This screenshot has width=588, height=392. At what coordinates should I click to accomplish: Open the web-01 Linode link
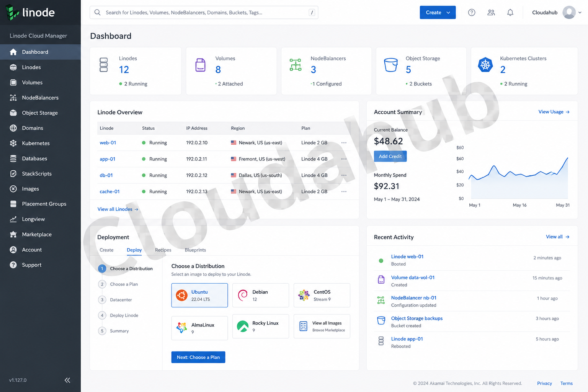point(108,143)
